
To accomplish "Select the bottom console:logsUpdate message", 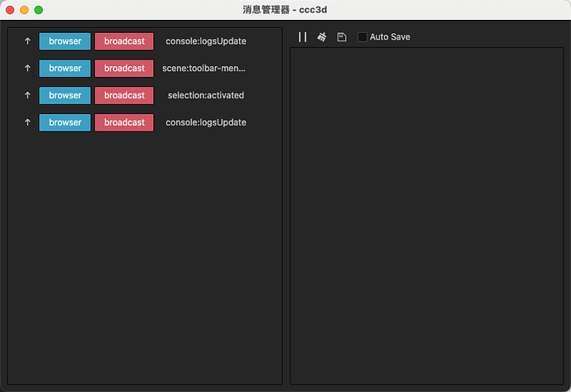I will [206, 122].
